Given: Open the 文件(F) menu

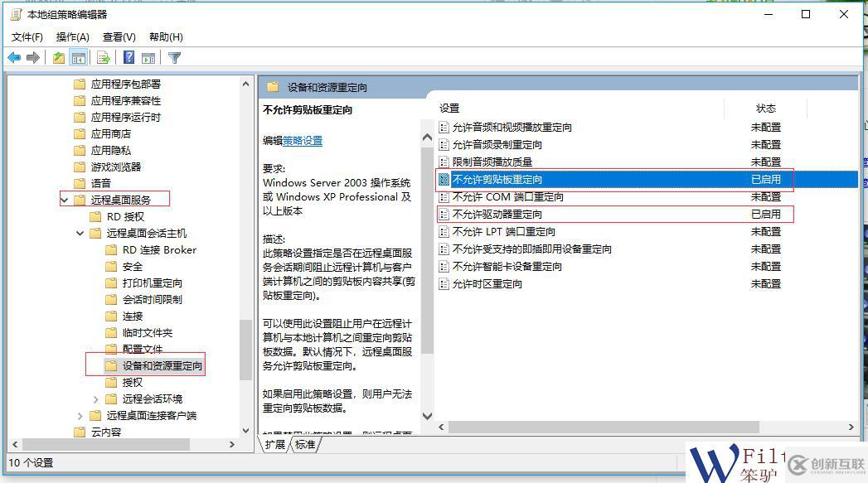Looking at the screenshot, I should 27,37.
